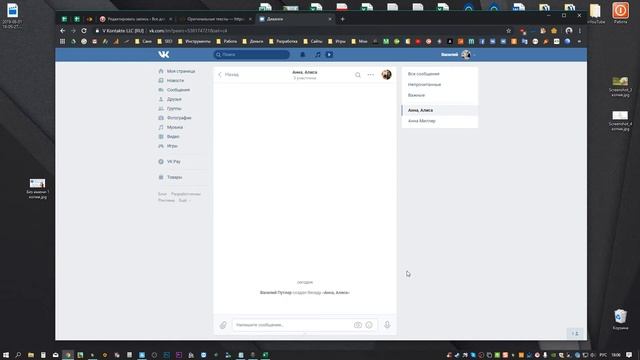The image size is (640, 360).
Task: Click the browser back arrow
Action: (x=62, y=31)
